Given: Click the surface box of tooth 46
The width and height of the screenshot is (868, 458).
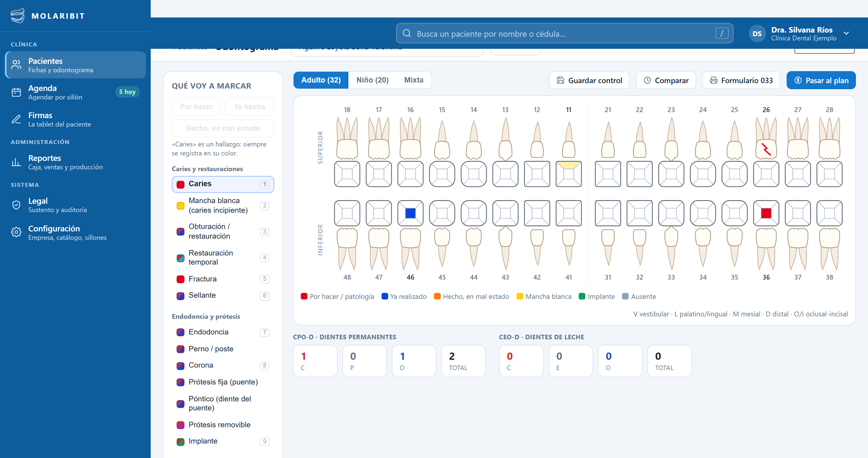Looking at the screenshot, I should 410,213.
